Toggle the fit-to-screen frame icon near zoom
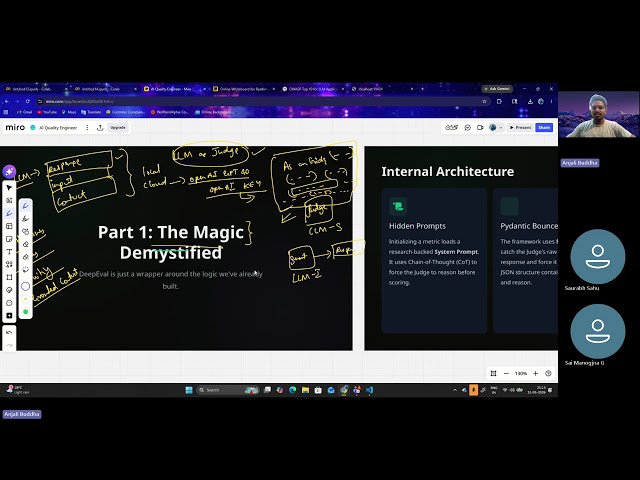 pyautogui.click(x=493, y=373)
